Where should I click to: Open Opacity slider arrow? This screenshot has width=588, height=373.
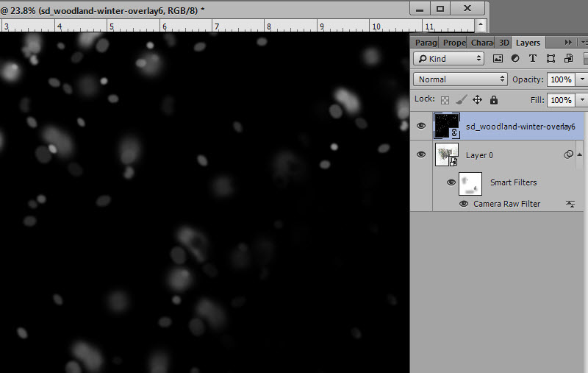pyautogui.click(x=582, y=79)
